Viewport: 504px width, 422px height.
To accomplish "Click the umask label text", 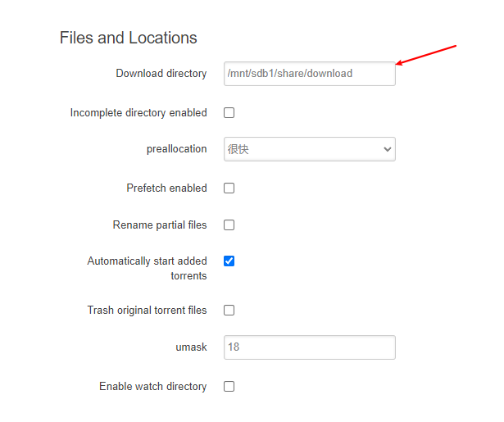I will click(191, 347).
